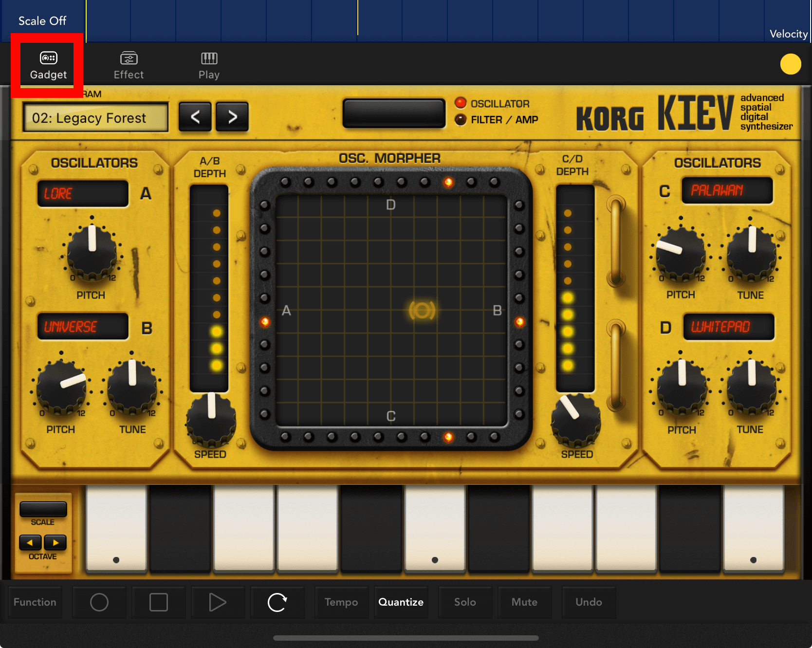Open oscillator B waveform UNIVERSE

83,327
